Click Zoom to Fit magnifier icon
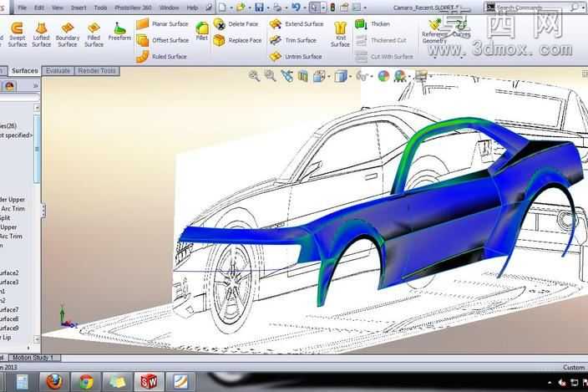 [x=254, y=76]
